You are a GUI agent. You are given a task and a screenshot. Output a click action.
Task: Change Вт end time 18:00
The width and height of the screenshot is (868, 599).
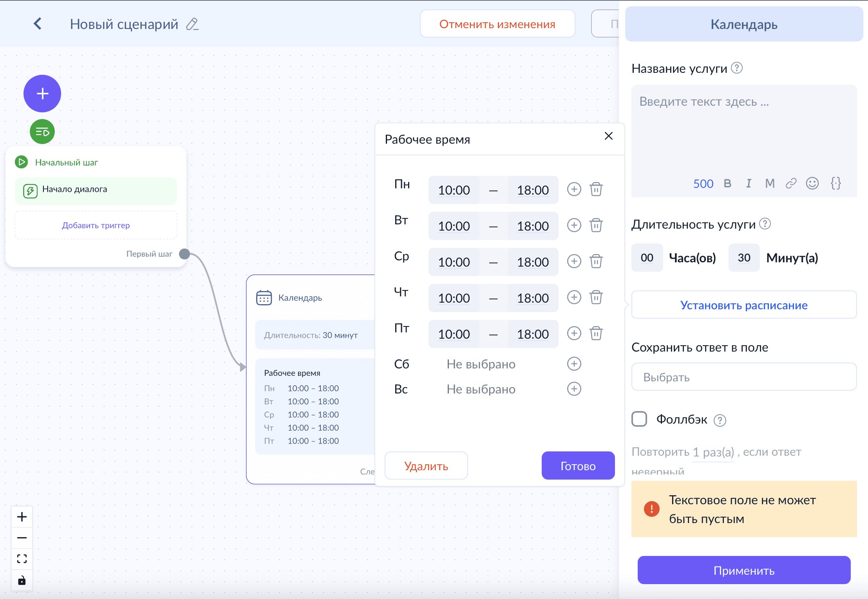coord(533,226)
